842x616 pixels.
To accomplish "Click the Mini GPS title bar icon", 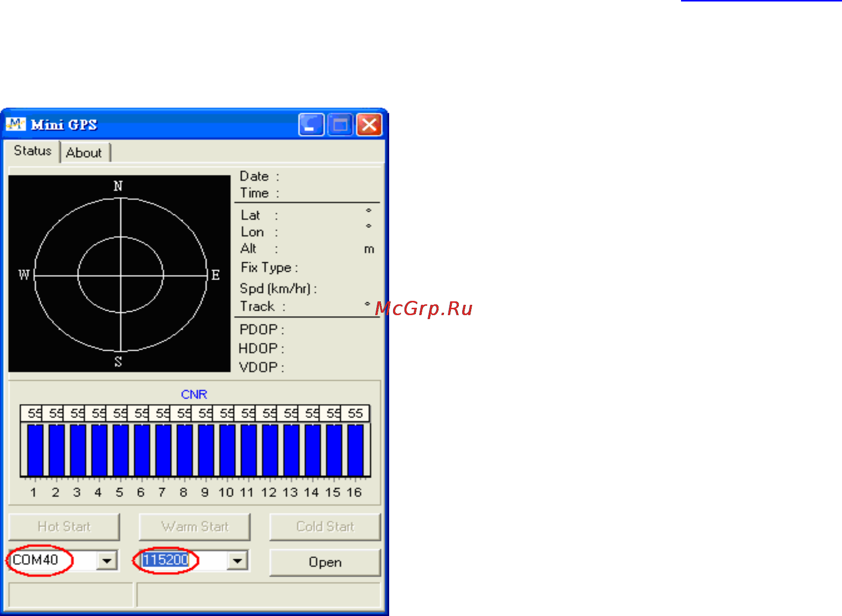I will 16,124.
